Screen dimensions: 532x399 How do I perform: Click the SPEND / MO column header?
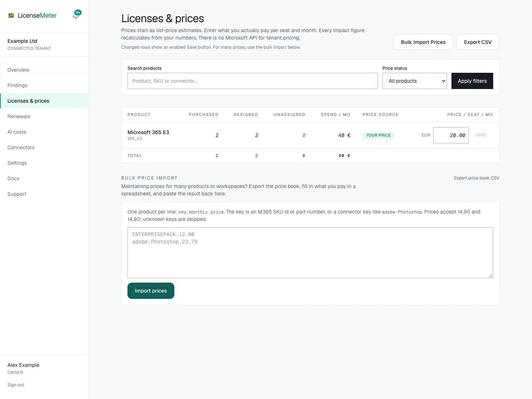click(x=335, y=115)
